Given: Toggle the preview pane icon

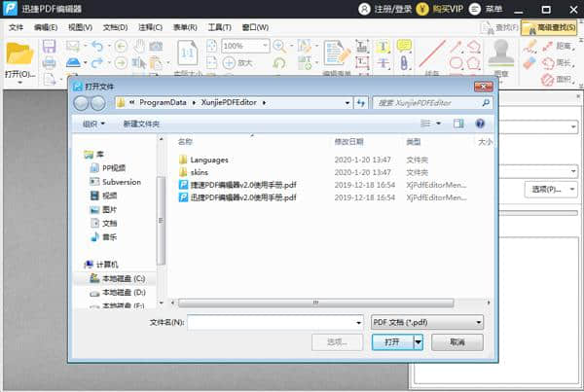Looking at the screenshot, I should click(x=457, y=124).
